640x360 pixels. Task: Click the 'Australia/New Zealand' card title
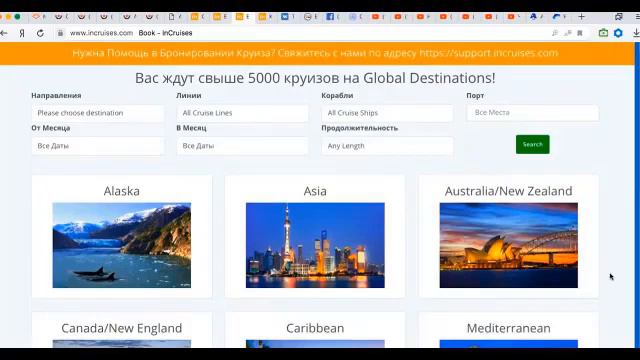point(509,191)
